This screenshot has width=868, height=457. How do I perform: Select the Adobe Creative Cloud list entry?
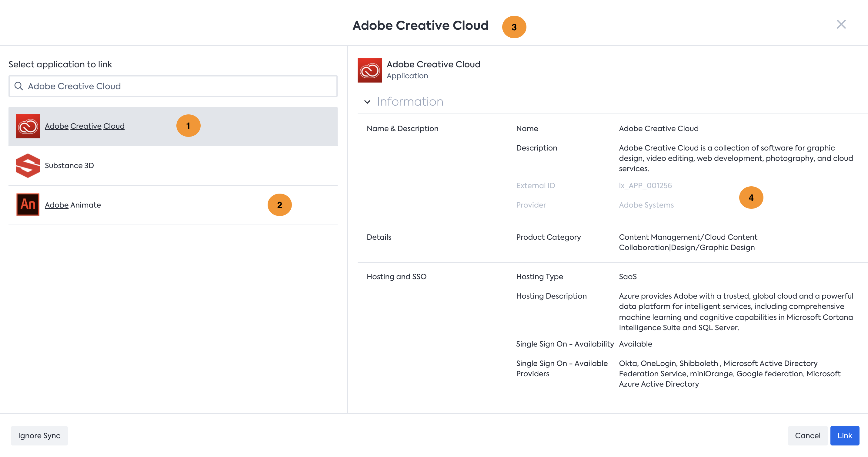pyautogui.click(x=85, y=126)
